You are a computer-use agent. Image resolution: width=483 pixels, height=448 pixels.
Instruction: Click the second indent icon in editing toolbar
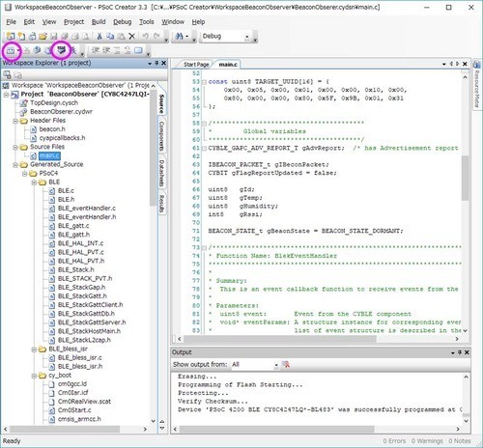[x=106, y=50]
